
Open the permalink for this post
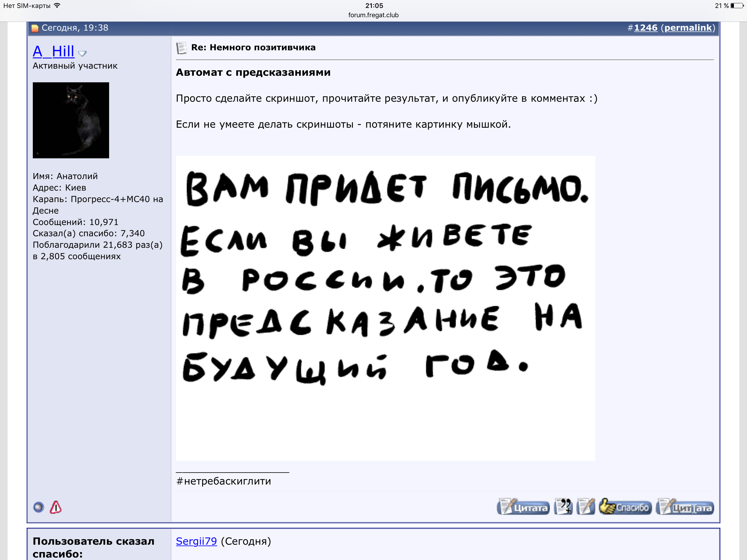click(688, 28)
